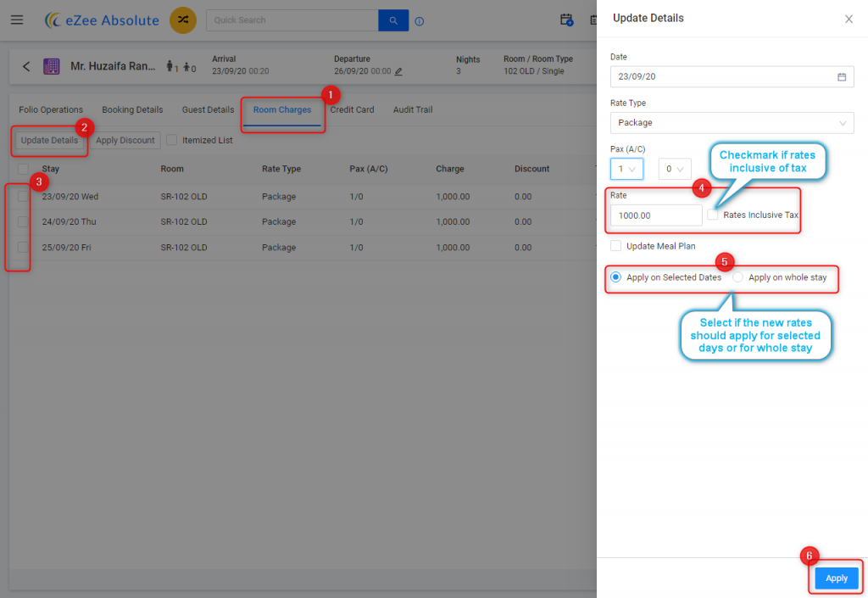Click the purple building property icon
The width and height of the screenshot is (868, 598).
click(52, 66)
